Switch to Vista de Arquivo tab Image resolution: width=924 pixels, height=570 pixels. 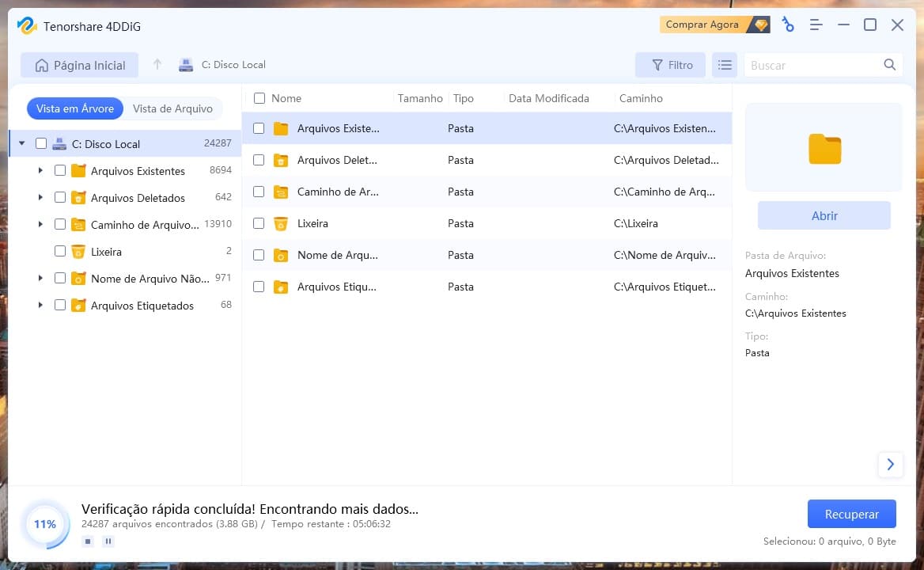click(x=172, y=108)
